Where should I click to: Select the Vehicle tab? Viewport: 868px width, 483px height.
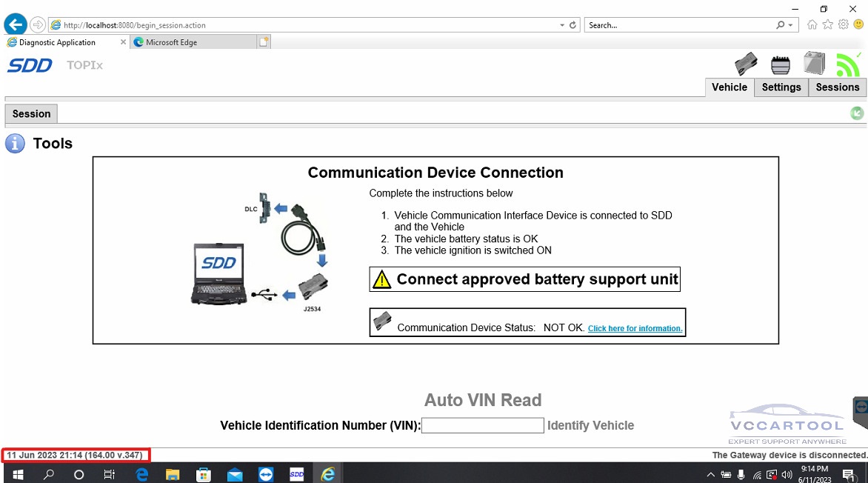pos(729,87)
